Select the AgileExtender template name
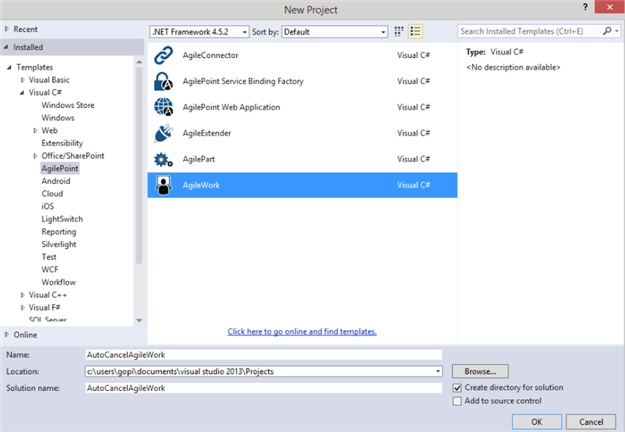This screenshot has width=625, height=432. (x=207, y=134)
